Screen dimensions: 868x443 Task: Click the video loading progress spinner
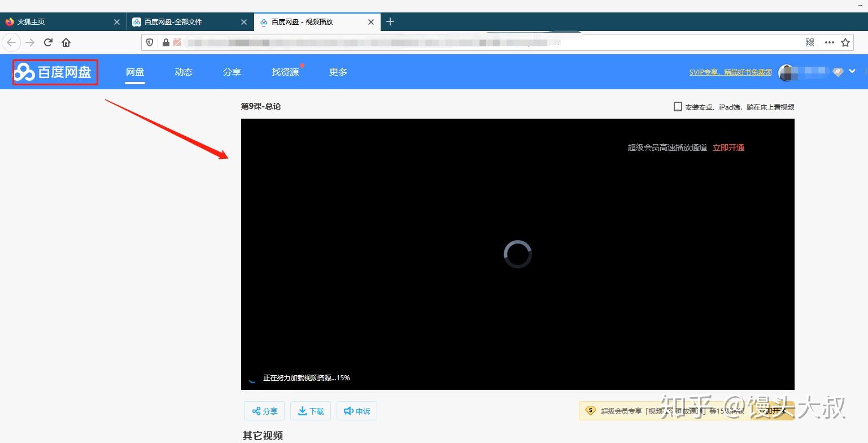click(517, 254)
